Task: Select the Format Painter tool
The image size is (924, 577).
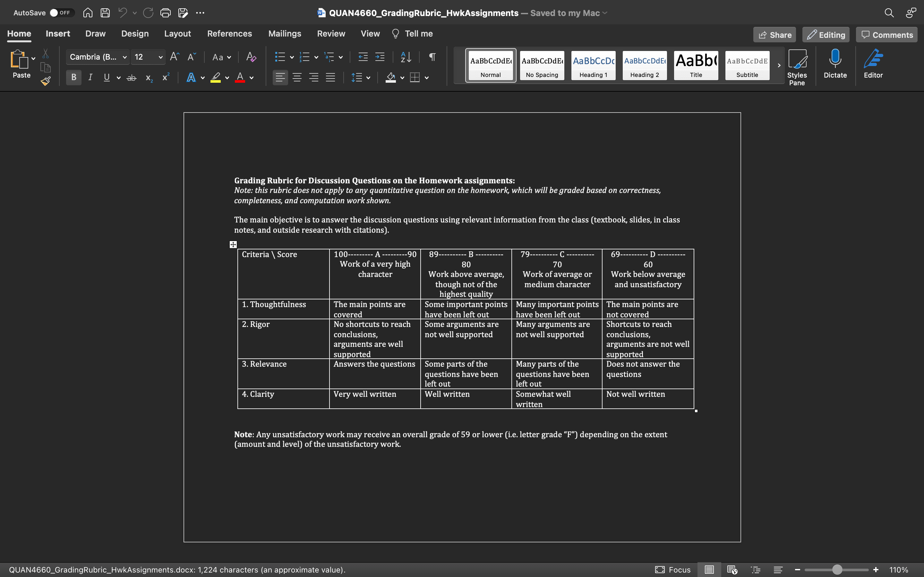Action: tap(46, 81)
